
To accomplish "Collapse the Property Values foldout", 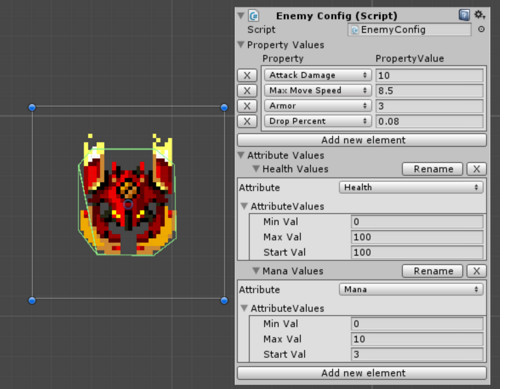I will (241, 44).
